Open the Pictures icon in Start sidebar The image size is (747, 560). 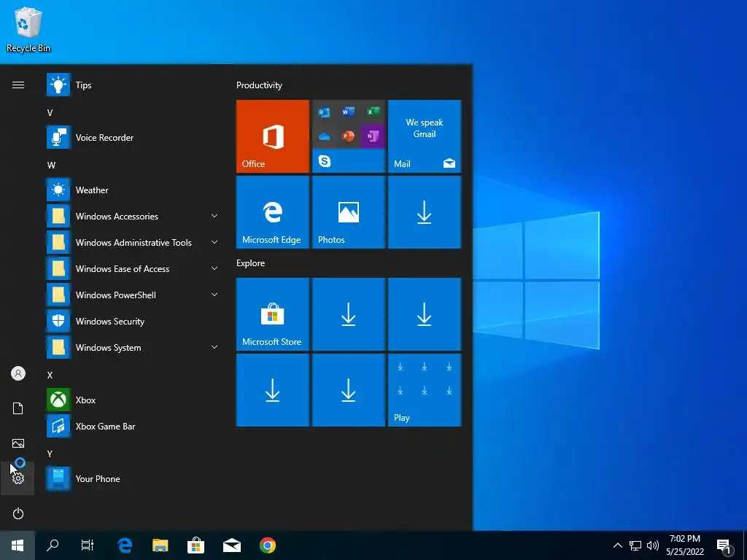click(18, 443)
